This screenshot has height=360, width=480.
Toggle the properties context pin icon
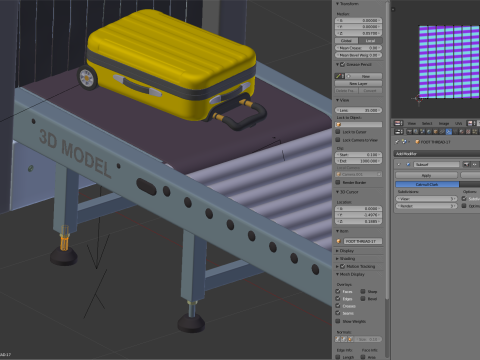397,142
